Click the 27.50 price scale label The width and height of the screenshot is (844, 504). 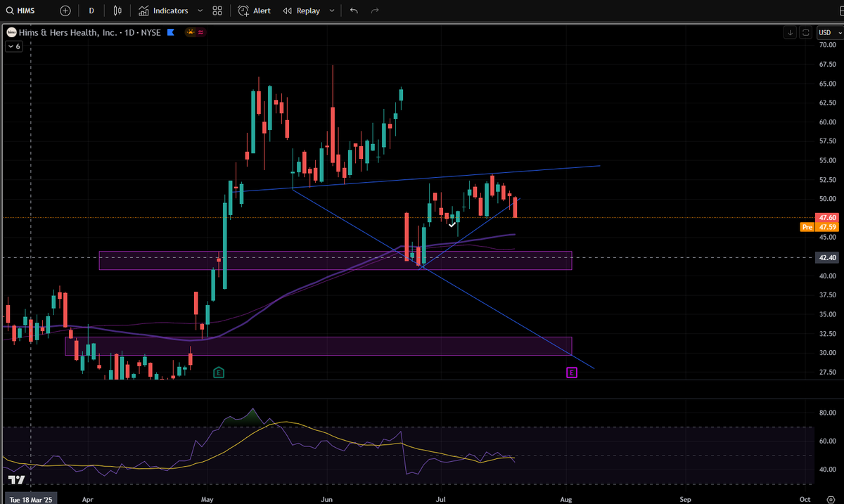[x=827, y=372]
